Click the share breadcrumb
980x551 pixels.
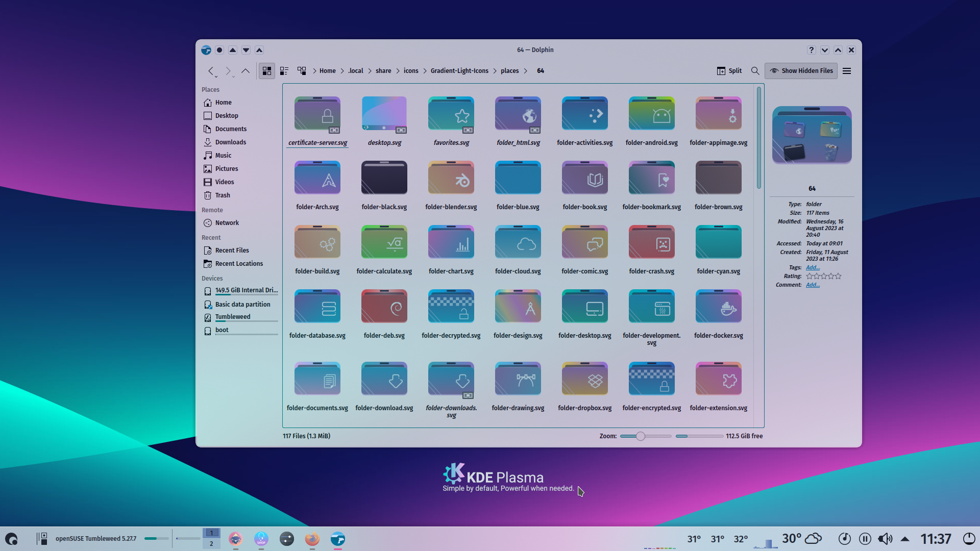click(x=383, y=71)
